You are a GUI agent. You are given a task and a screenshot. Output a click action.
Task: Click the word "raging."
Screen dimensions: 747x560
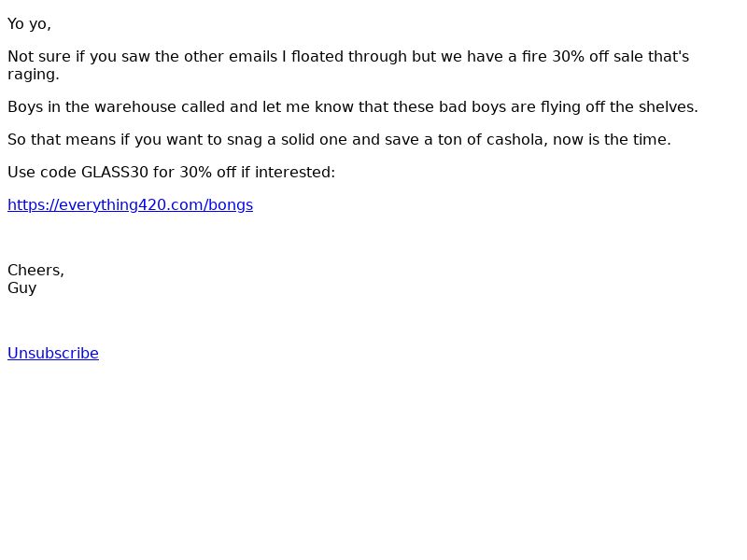(34, 75)
